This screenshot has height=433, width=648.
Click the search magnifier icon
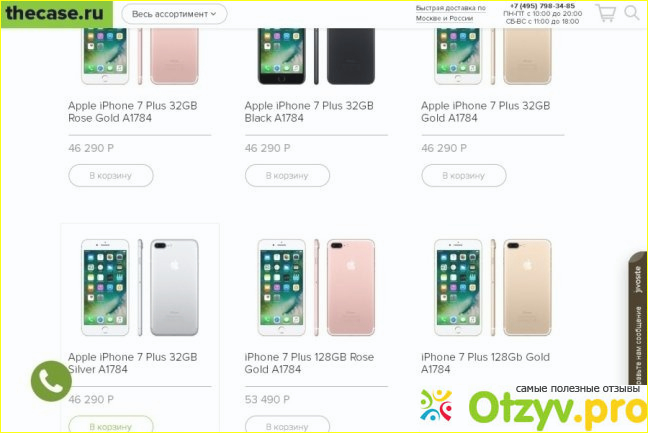(632, 12)
